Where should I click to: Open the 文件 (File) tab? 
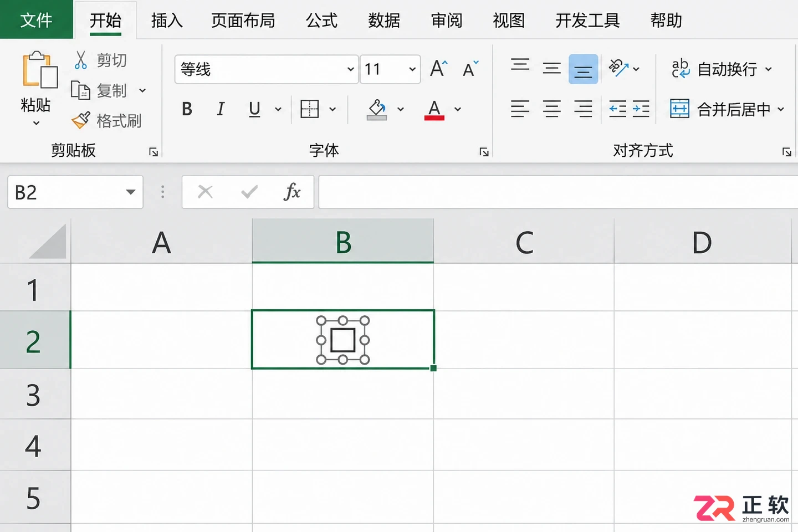(36, 20)
